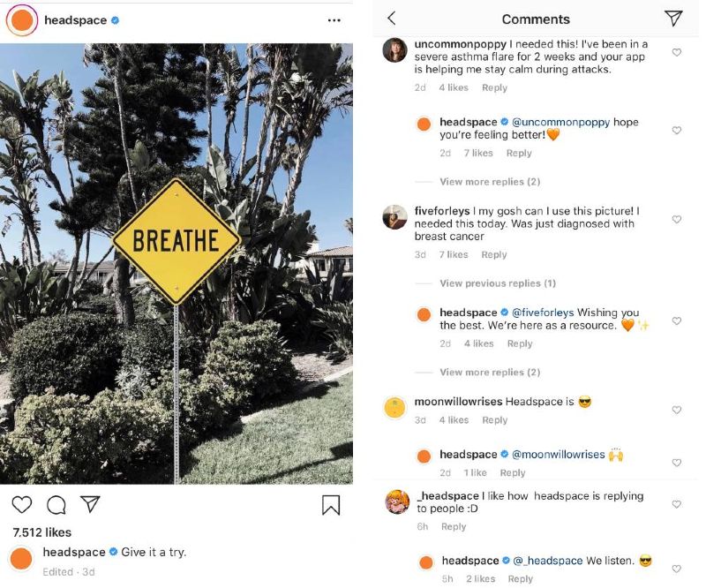Open direct messages icon in Comments header

click(673, 19)
